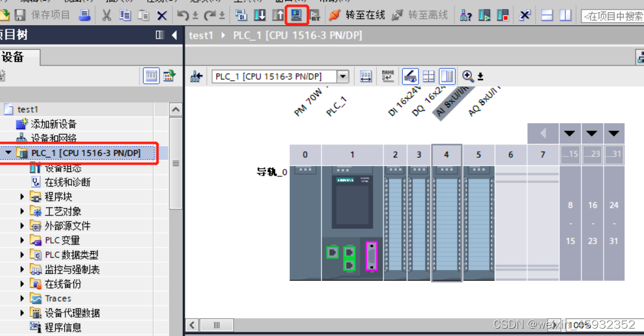Collapse the PLC_1 [CPU 1516-3 PN/DP] tree node
This screenshot has height=336, width=644.
(8, 153)
